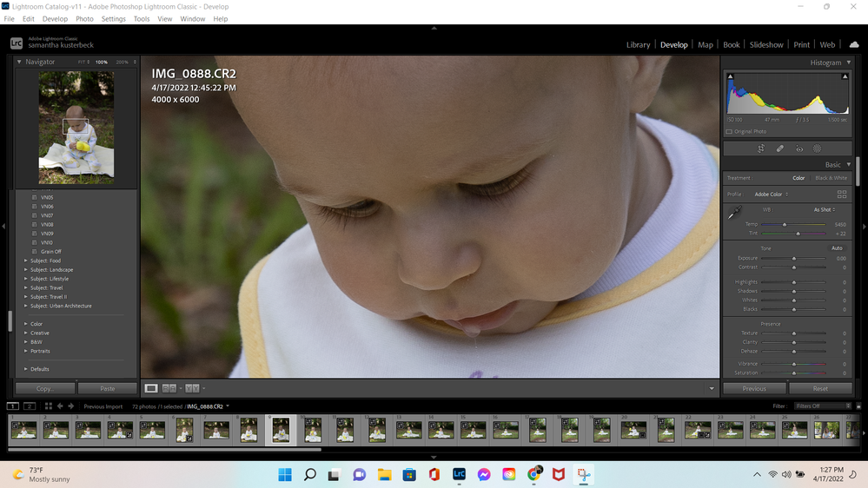Open the Profile Browser grid icon
This screenshot has width=868, height=488.
[x=841, y=195]
